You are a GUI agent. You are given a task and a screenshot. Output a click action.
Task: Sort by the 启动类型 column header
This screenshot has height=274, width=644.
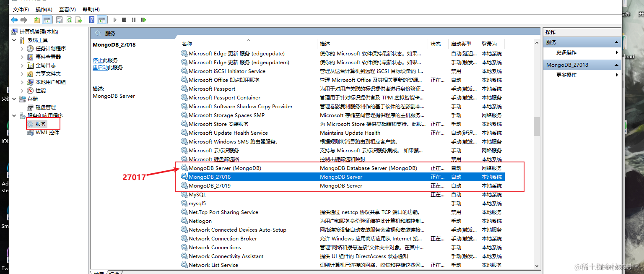click(464, 44)
